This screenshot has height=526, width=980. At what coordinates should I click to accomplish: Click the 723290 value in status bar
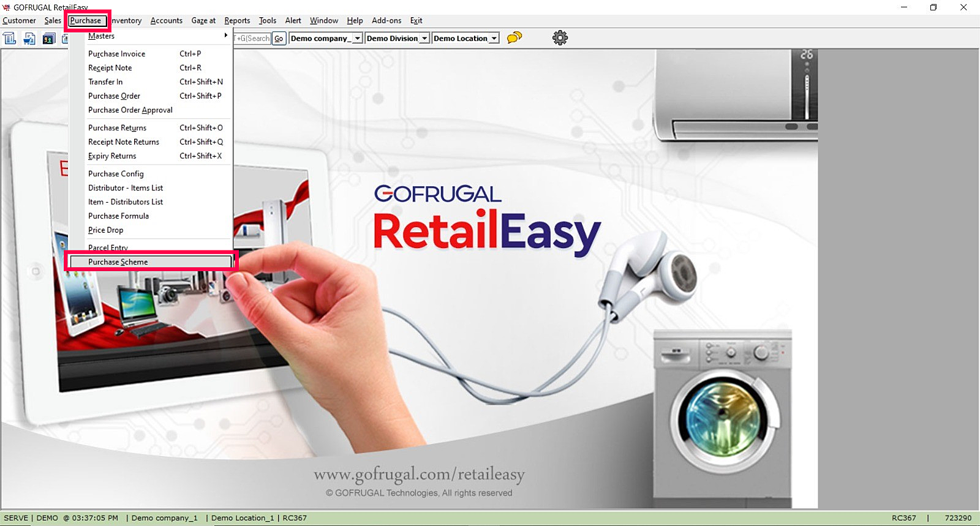[958, 518]
